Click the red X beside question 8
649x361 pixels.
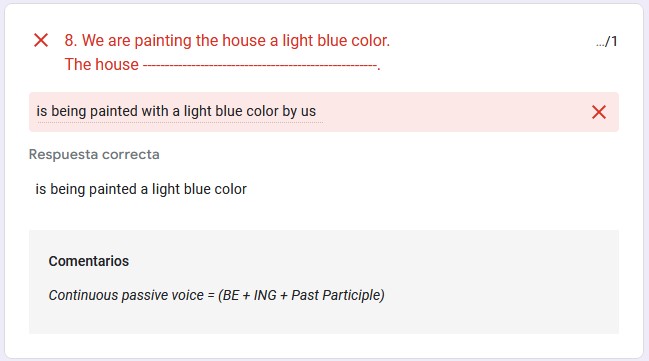(41, 41)
